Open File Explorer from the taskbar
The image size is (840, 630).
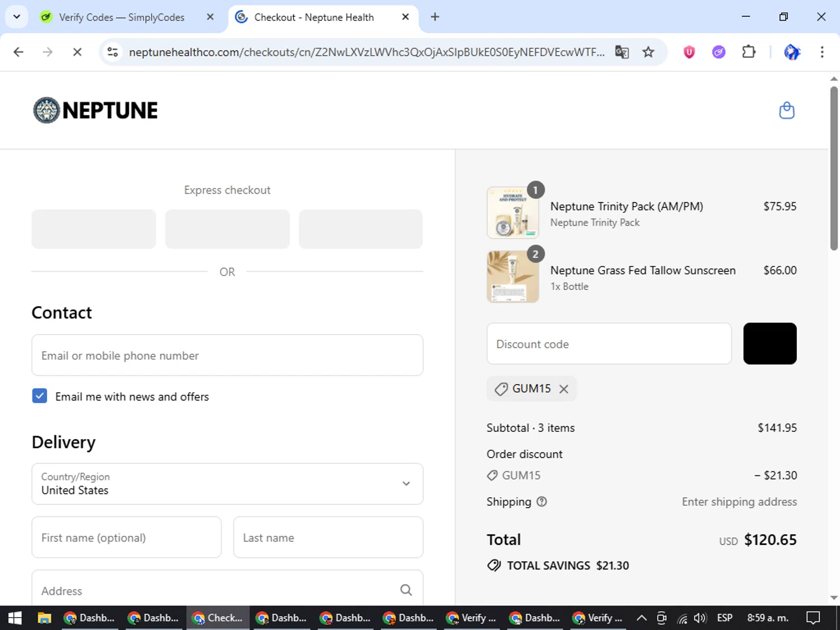click(44, 618)
